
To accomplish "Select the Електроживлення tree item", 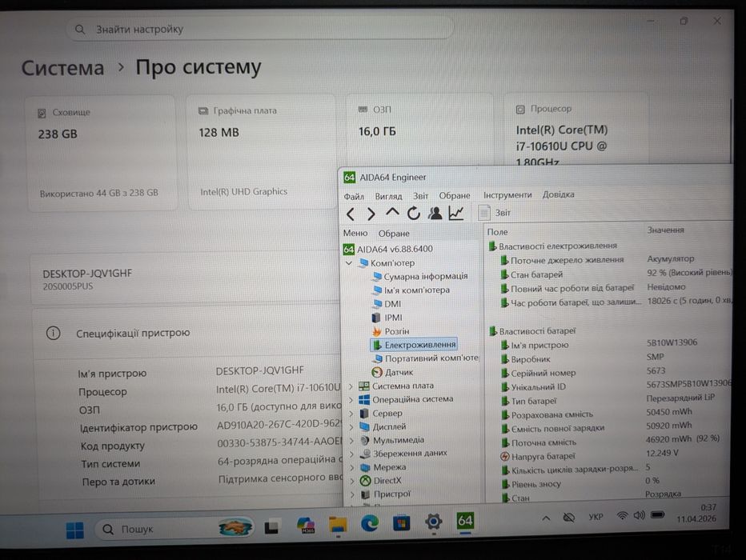I will pos(414,345).
